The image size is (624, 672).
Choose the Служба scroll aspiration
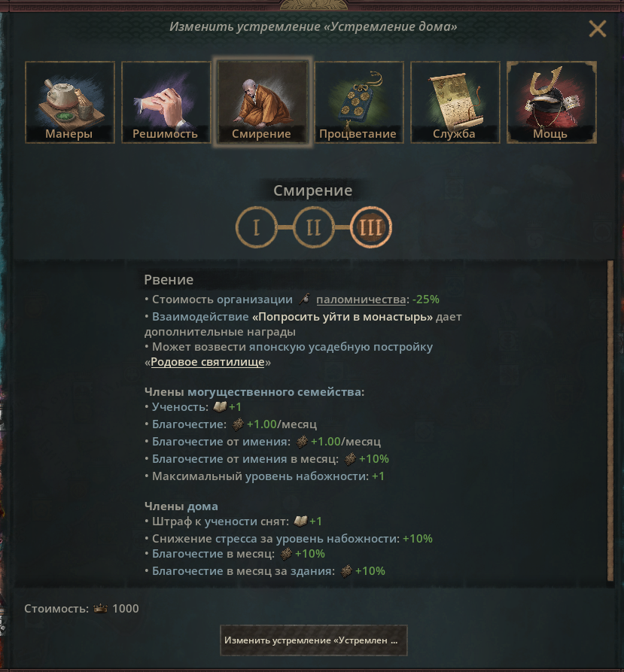455,102
